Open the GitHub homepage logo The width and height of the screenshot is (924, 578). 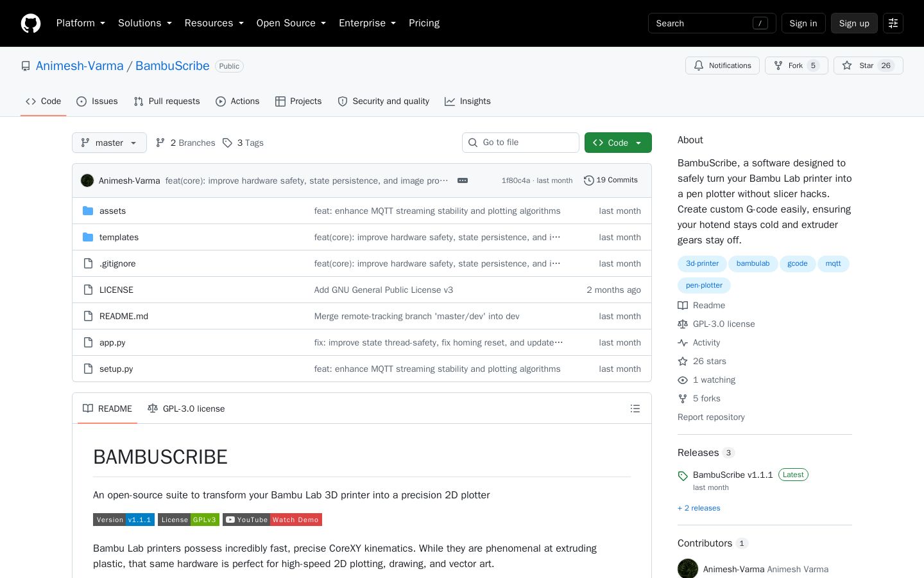(31, 23)
